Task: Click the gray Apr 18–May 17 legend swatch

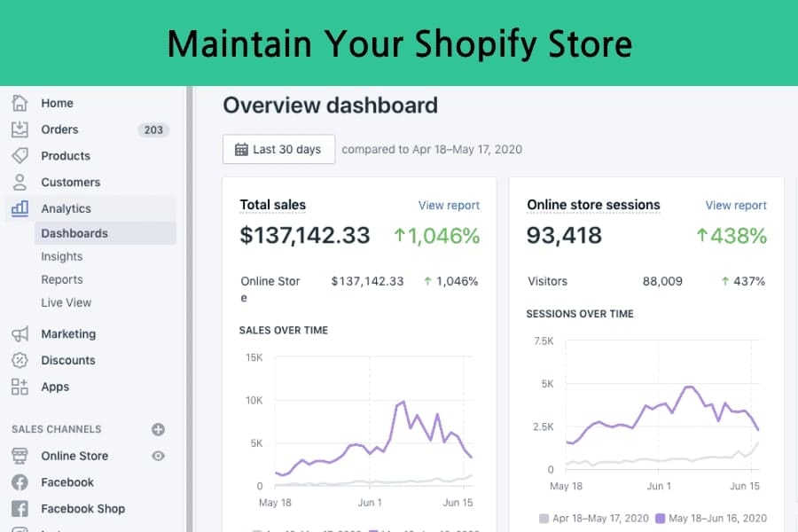Action: click(544, 518)
